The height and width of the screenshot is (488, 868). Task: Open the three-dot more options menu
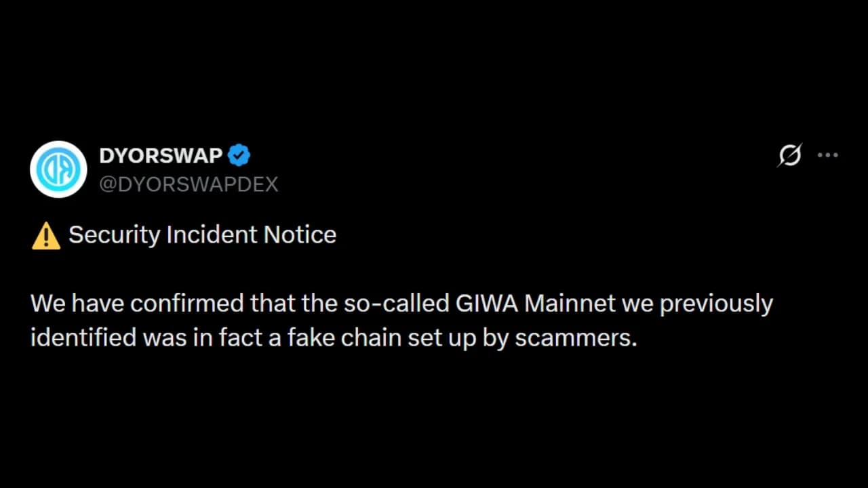coord(828,155)
